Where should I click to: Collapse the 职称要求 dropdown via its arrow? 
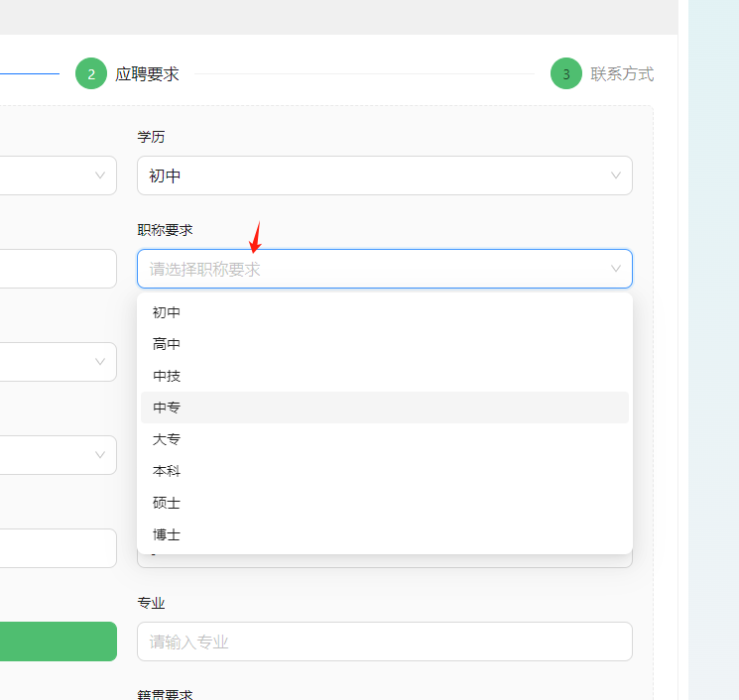616,269
